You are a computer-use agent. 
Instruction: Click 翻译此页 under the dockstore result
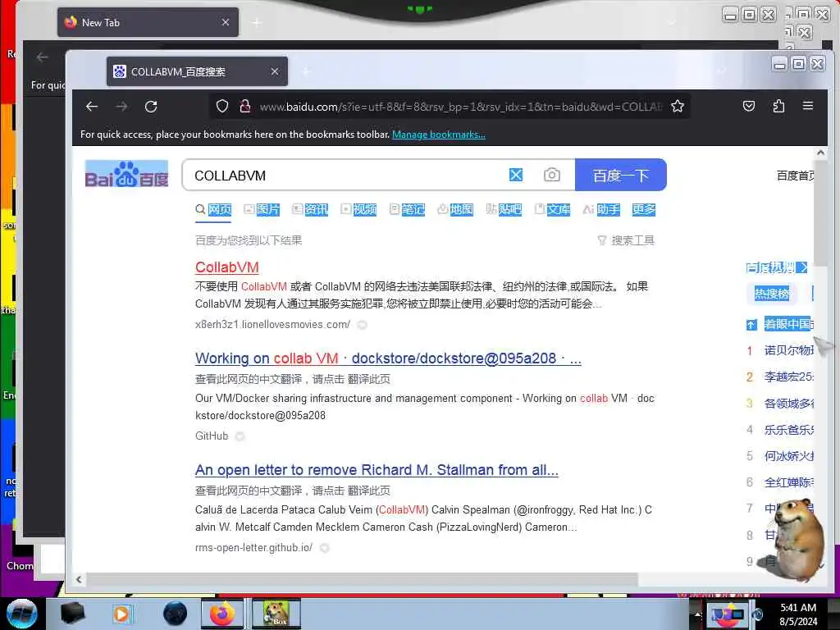368,379
